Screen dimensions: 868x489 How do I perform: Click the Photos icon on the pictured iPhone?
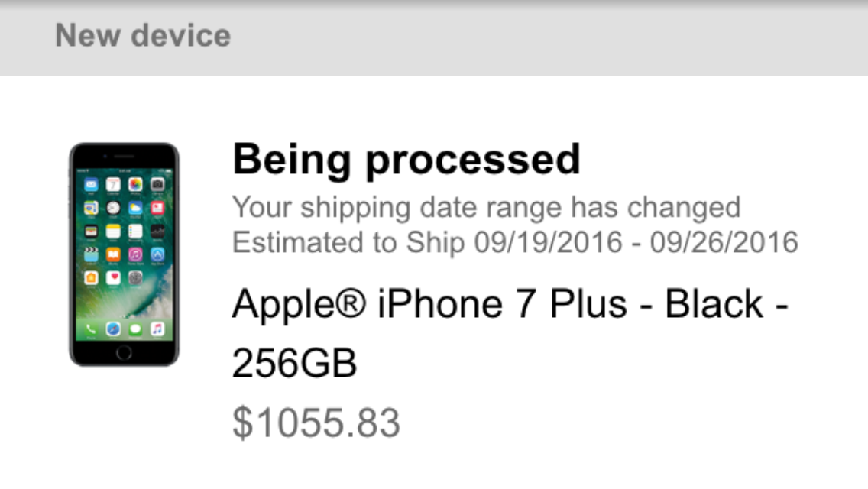[x=135, y=184]
